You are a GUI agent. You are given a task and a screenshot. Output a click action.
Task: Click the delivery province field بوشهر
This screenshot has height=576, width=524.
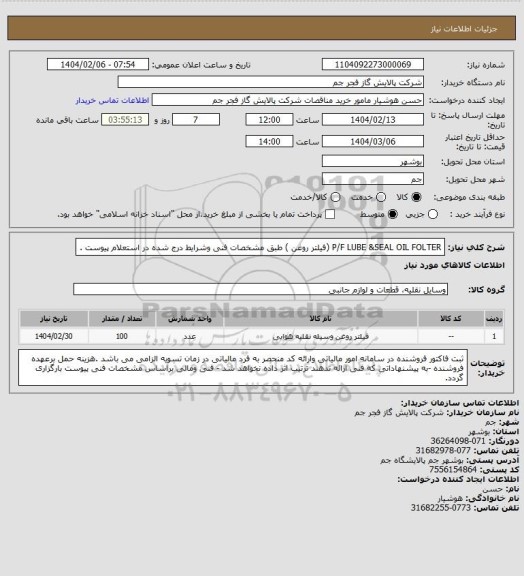(x=373, y=161)
